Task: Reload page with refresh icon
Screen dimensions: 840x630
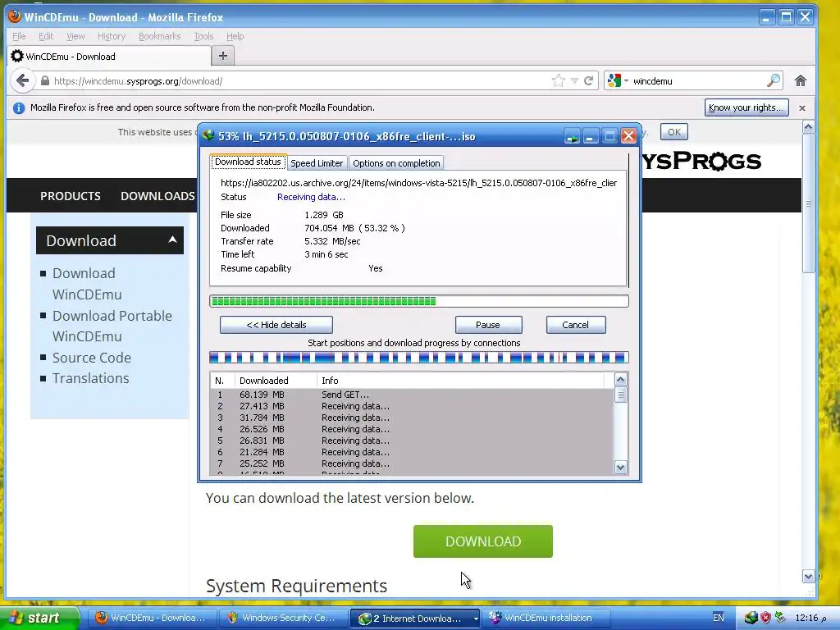Action: [x=588, y=81]
